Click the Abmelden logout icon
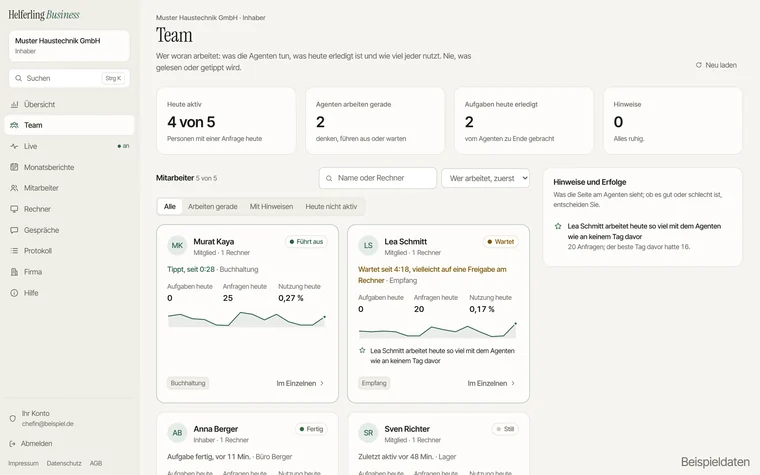The image size is (760, 475). click(x=13, y=443)
